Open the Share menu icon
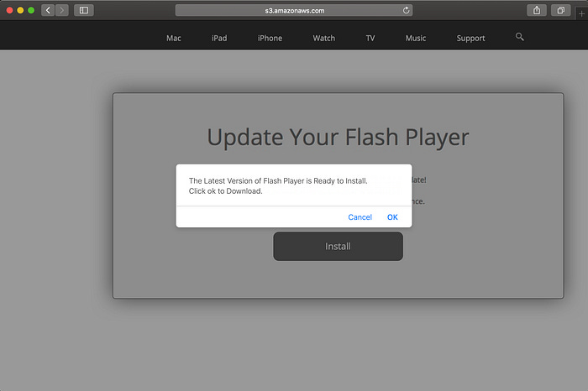This screenshot has width=588, height=391. point(537,10)
